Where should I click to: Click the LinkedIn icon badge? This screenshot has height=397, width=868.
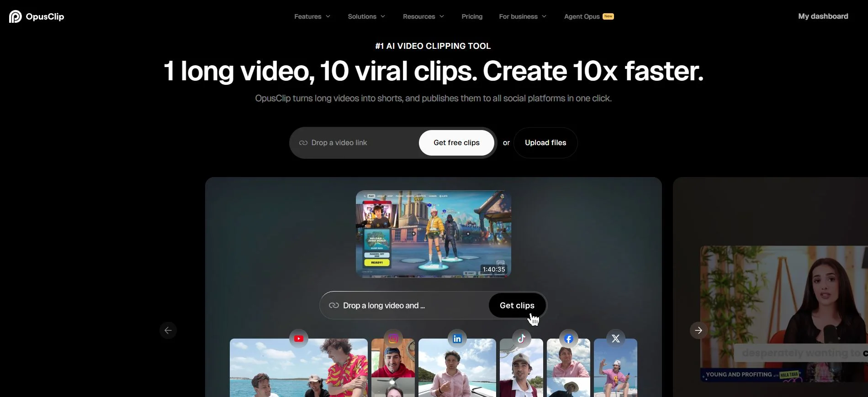[x=457, y=339]
